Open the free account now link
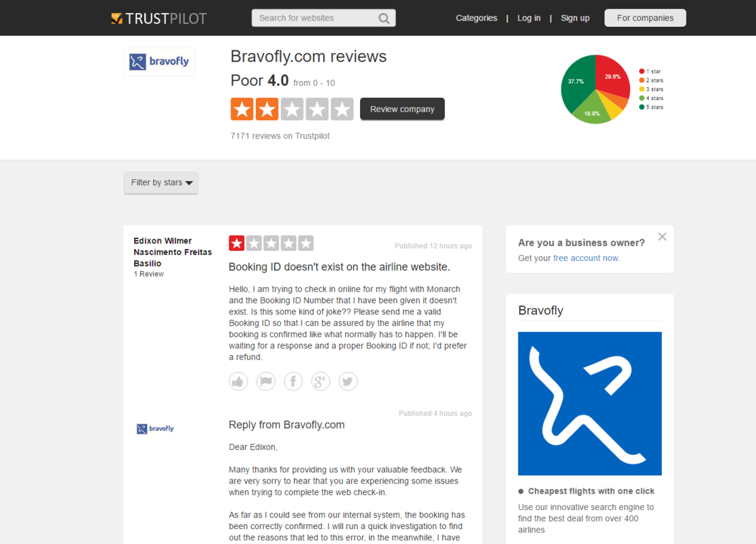756x544 pixels. (x=586, y=258)
